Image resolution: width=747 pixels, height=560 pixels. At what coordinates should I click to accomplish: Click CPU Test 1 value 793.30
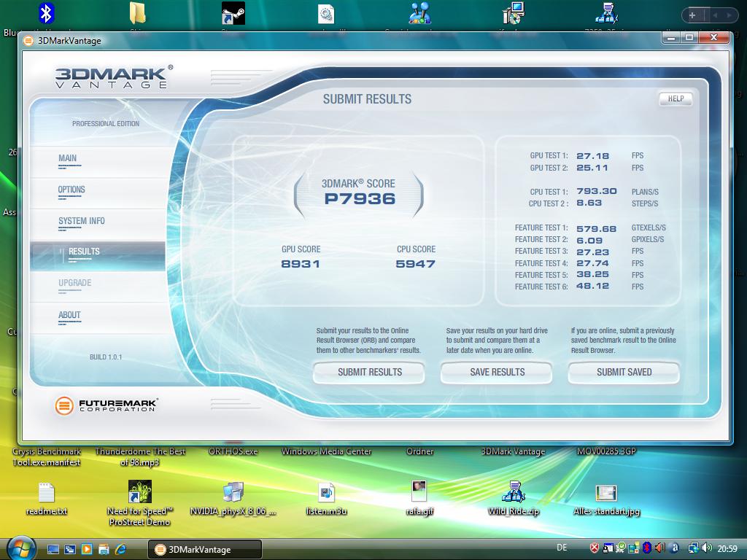[597, 191]
